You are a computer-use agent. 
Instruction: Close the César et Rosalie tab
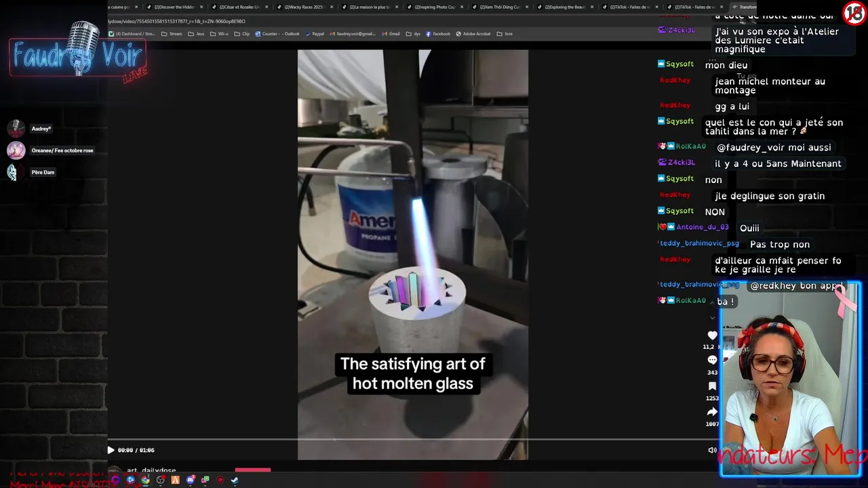click(x=267, y=7)
